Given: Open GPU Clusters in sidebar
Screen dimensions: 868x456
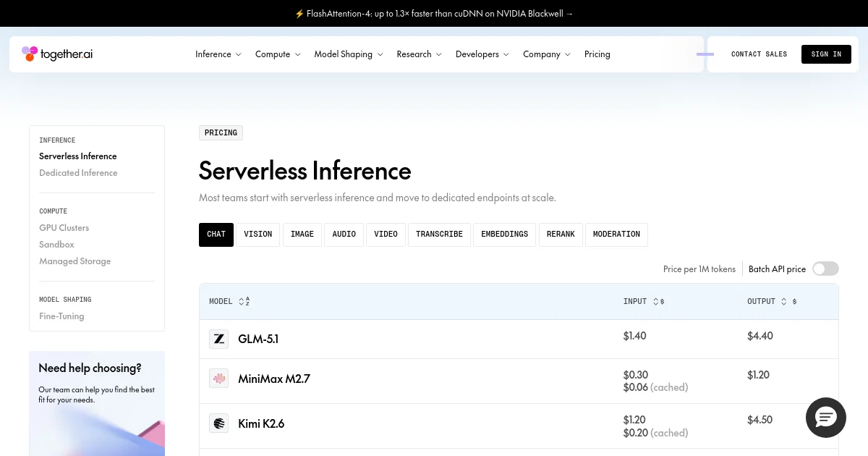Looking at the screenshot, I should [x=64, y=228].
